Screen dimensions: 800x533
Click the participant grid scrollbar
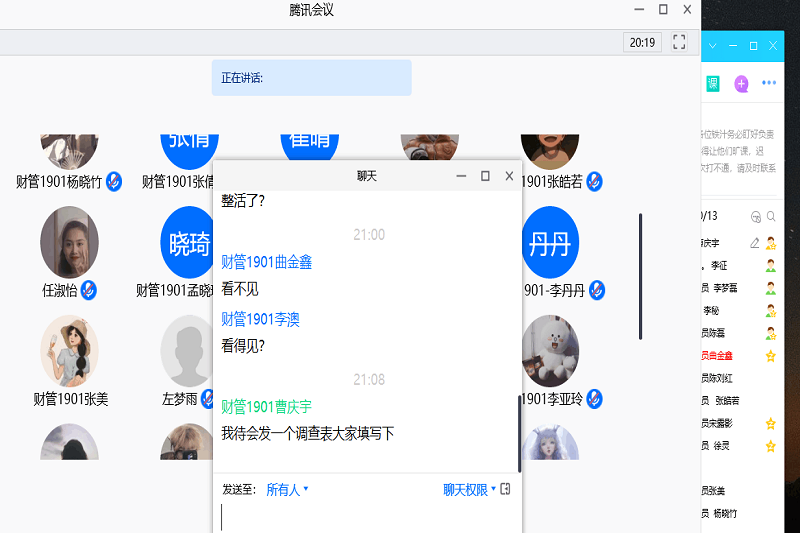coord(640,276)
